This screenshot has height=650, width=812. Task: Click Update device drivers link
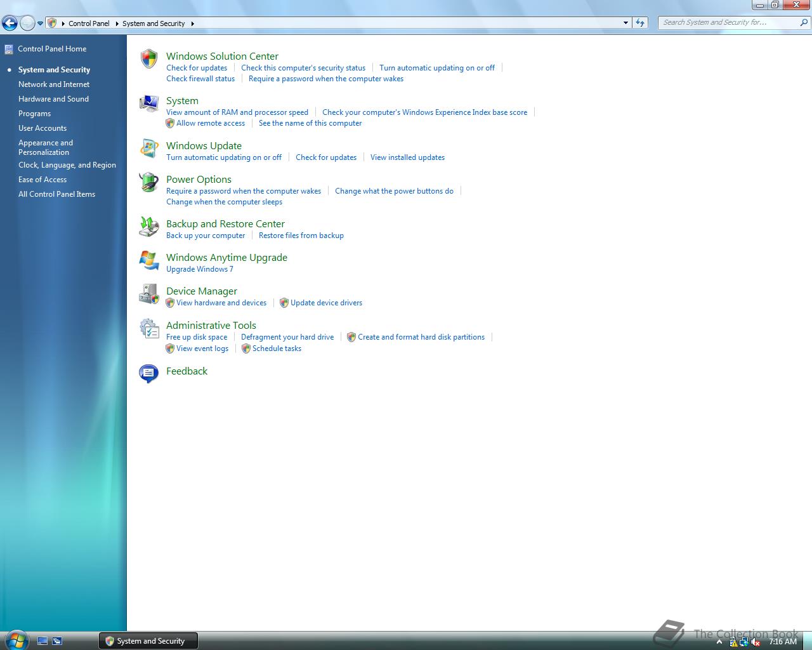click(326, 303)
